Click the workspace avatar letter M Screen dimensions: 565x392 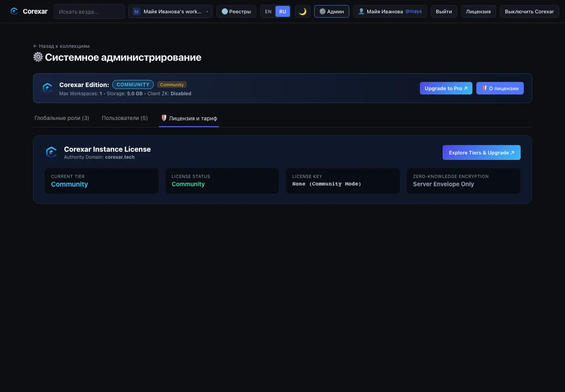[x=137, y=12]
